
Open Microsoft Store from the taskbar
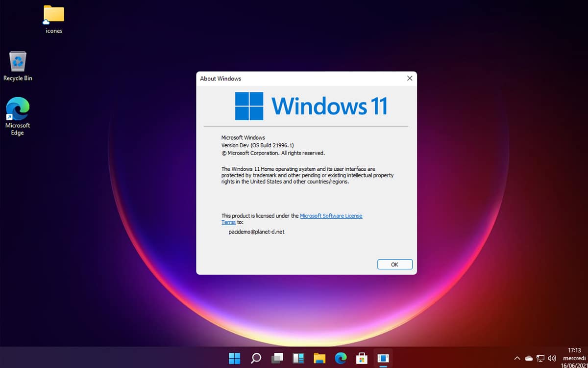point(362,358)
